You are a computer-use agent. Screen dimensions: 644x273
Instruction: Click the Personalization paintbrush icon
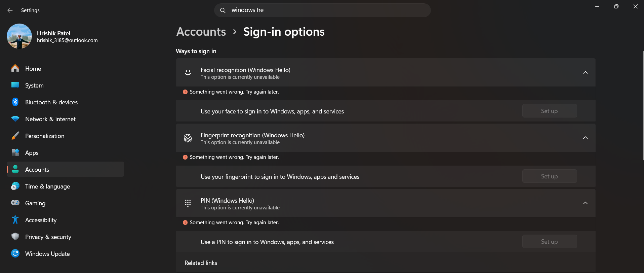15,136
